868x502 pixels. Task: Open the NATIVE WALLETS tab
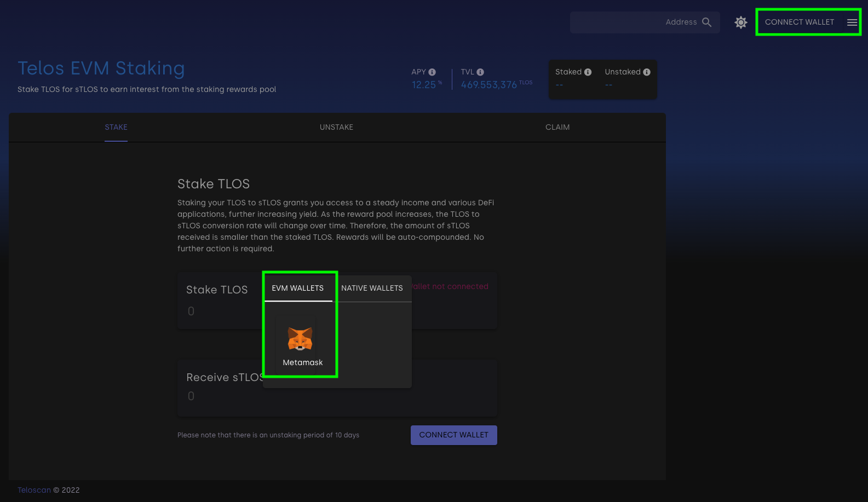click(x=372, y=288)
